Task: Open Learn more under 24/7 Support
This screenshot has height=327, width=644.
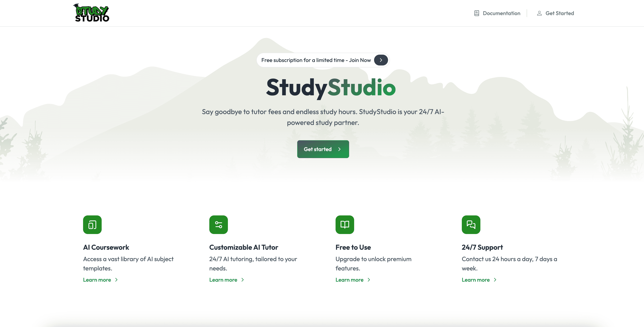Action: coord(476,280)
